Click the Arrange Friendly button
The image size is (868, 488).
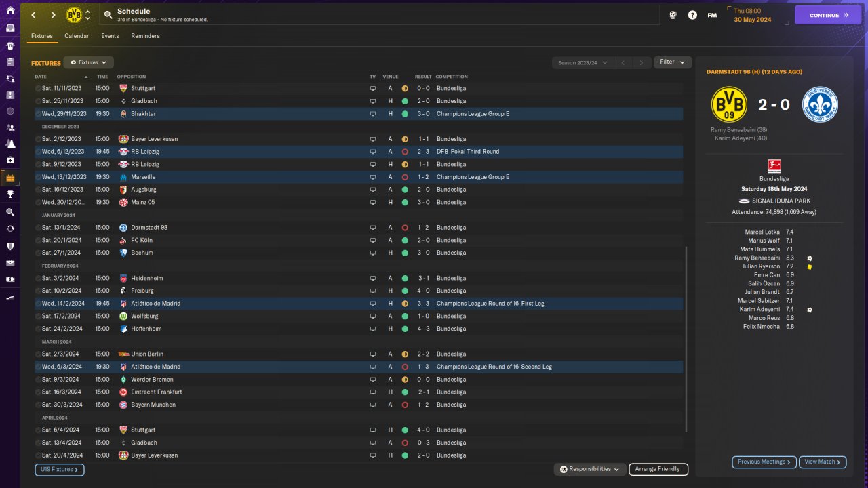[658, 469]
